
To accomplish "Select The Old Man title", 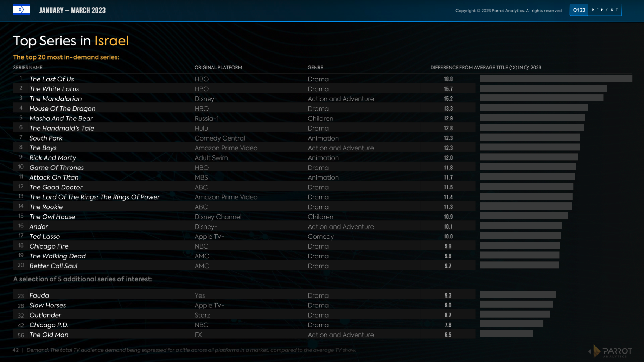I will pos(49,335).
